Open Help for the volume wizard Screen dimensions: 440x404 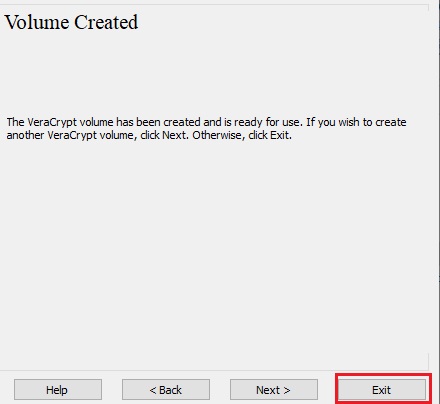[x=58, y=389]
